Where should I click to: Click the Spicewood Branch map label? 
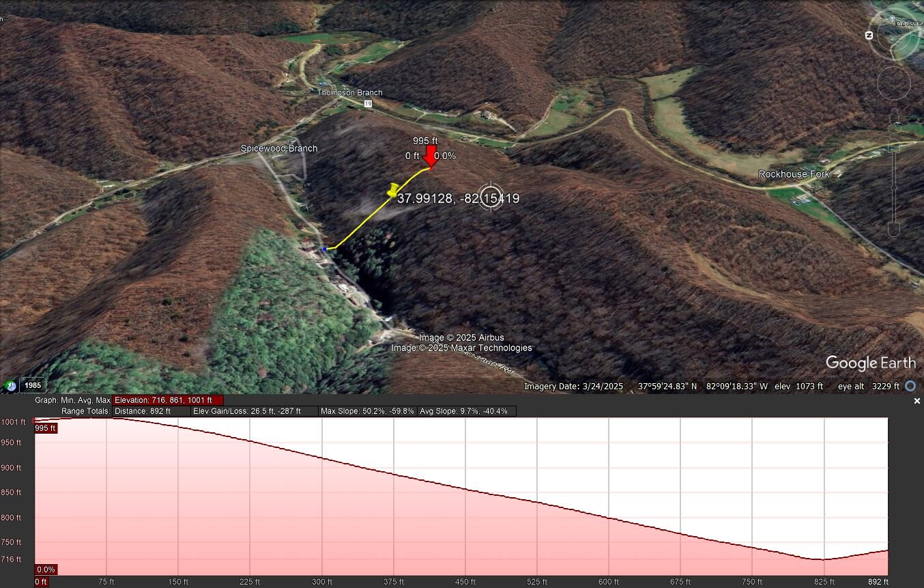(278, 148)
